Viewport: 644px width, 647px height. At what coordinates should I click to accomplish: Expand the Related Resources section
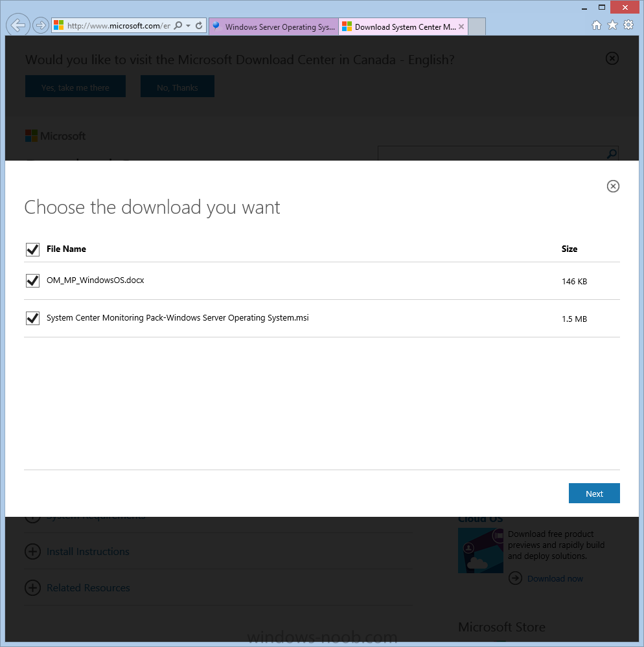pos(32,587)
